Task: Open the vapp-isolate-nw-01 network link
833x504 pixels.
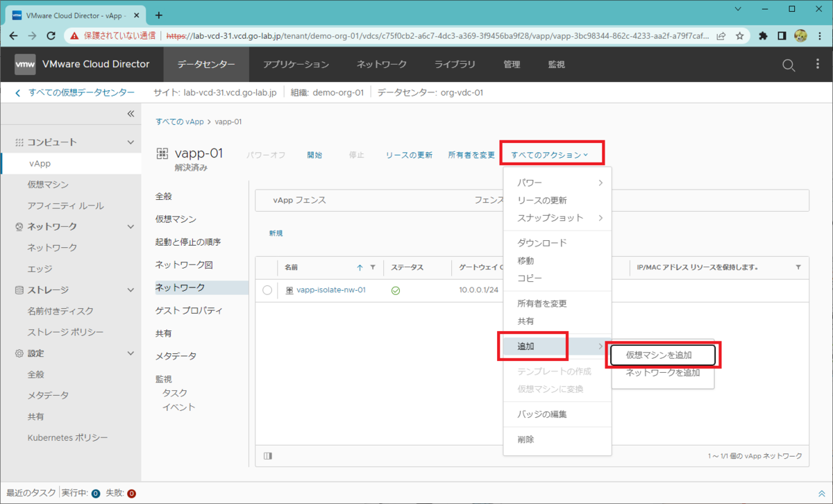Action: [x=330, y=290]
